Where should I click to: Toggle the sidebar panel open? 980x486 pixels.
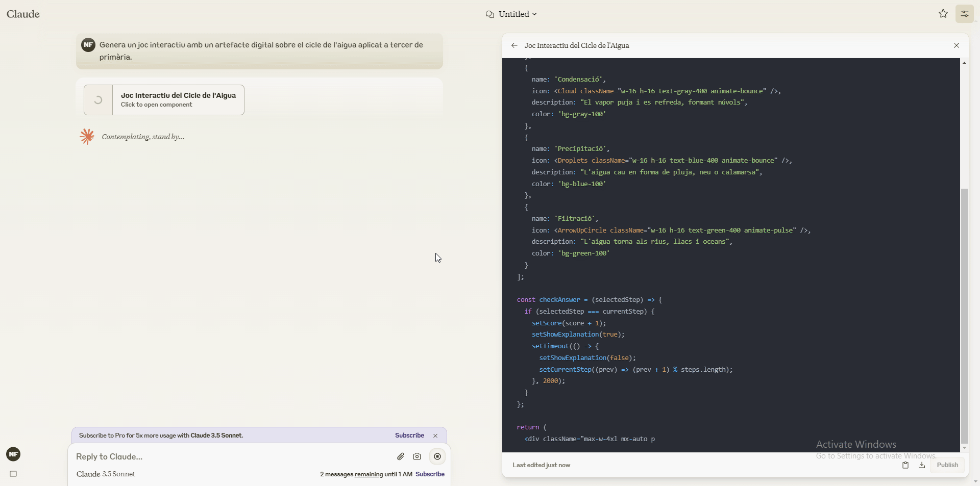(14, 474)
